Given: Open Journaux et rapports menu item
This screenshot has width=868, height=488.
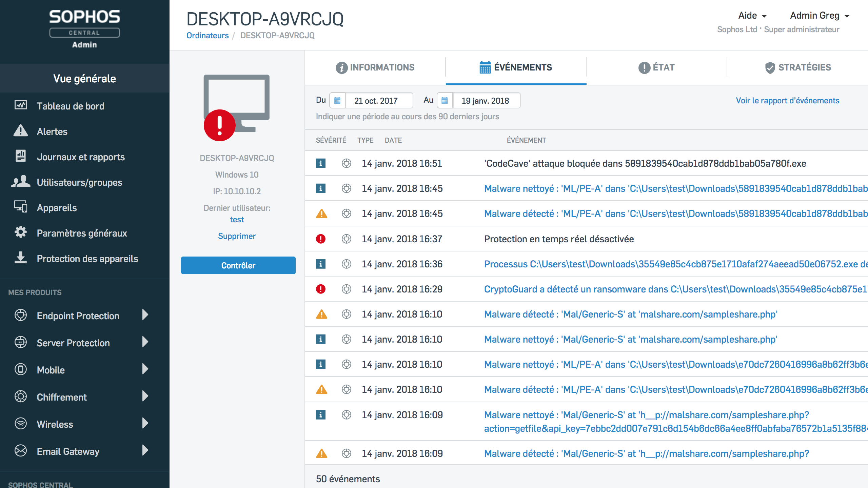Looking at the screenshot, I should coord(81,157).
